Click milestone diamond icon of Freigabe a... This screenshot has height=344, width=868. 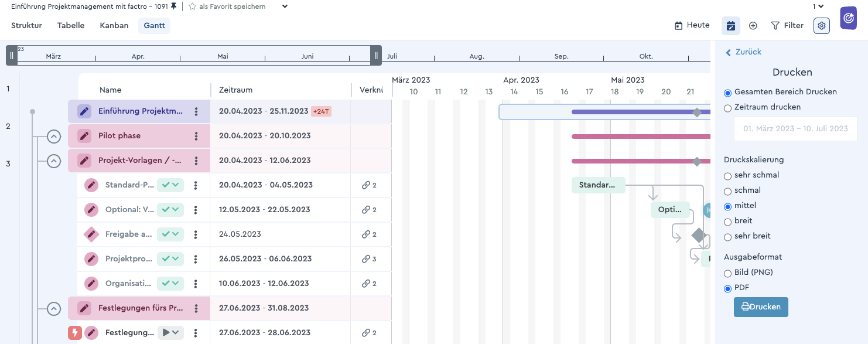(x=91, y=234)
